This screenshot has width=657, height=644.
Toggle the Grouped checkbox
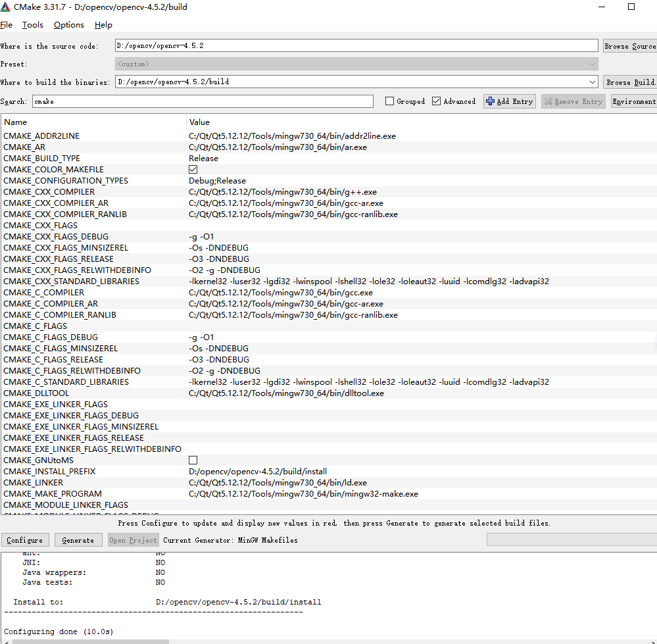[389, 101]
